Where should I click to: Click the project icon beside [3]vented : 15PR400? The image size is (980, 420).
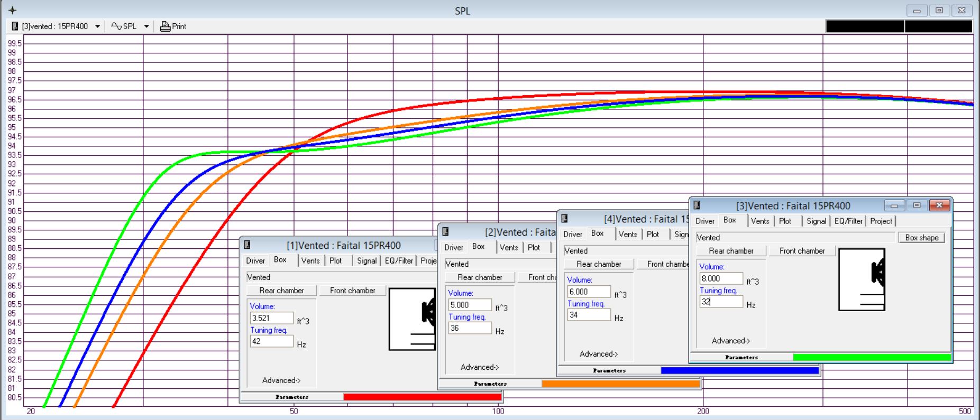15,26
